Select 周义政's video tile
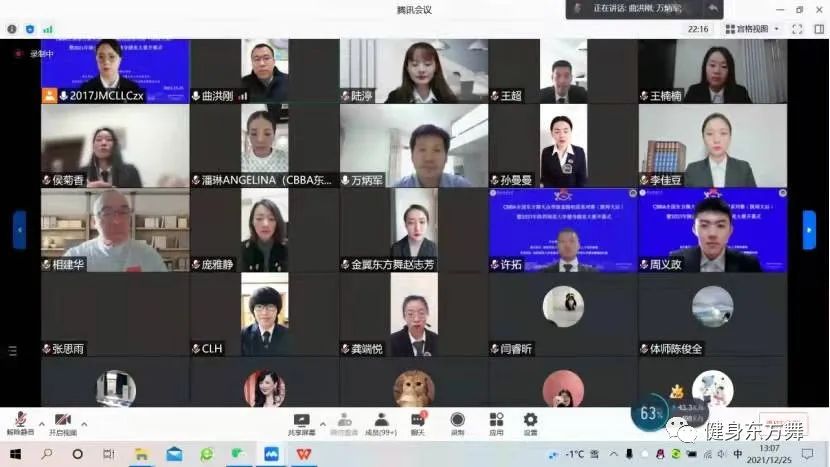This screenshot has width=830, height=467. click(x=712, y=230)
